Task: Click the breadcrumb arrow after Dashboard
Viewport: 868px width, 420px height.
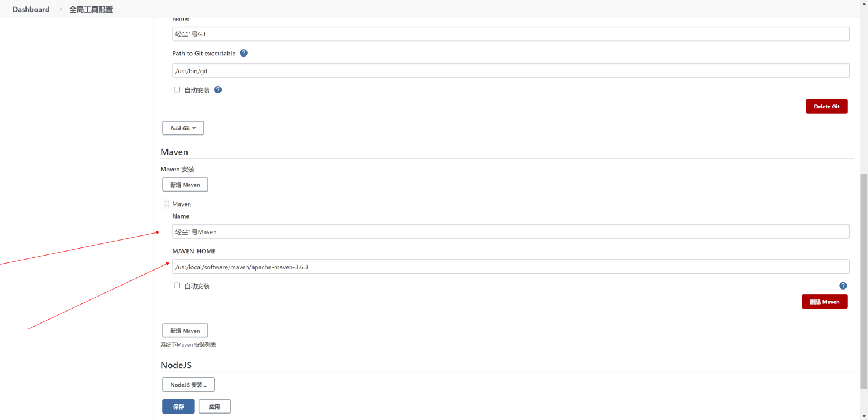Action: pyautogui.click(x=61, y=9)
